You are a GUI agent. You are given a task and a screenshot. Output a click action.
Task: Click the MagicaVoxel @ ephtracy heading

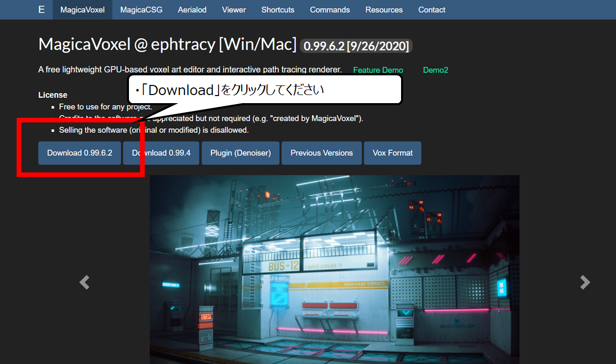pyautogui.click(x=167, y=44)
